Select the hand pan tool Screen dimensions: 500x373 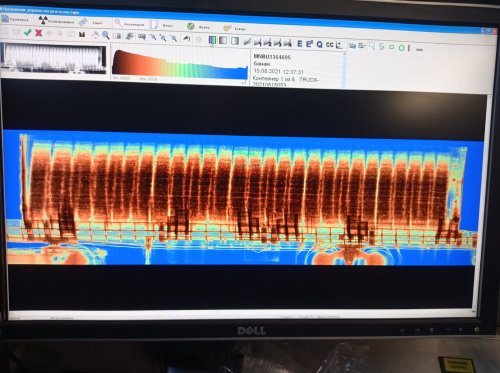click(95, 35)
